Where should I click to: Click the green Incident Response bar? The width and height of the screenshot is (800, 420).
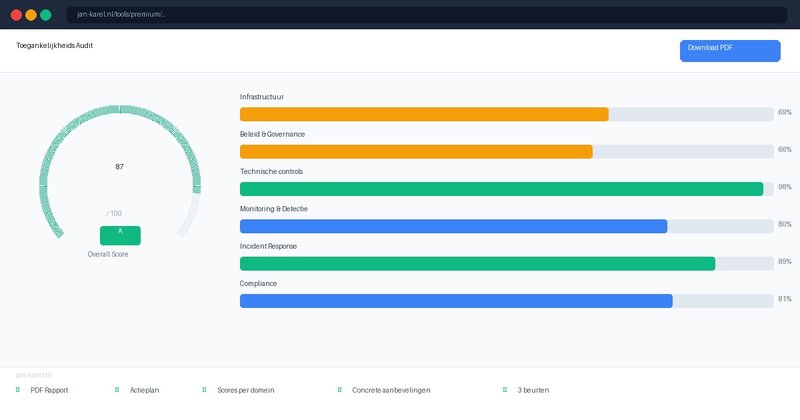(477, 263)
